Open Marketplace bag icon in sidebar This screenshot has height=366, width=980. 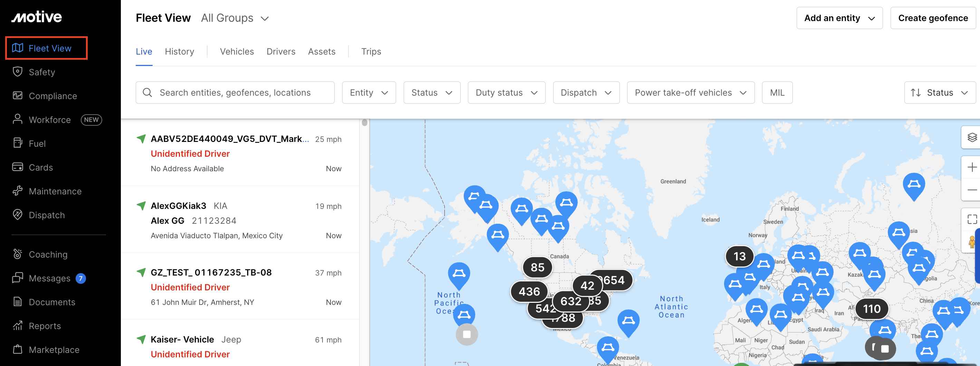[18, 349]
